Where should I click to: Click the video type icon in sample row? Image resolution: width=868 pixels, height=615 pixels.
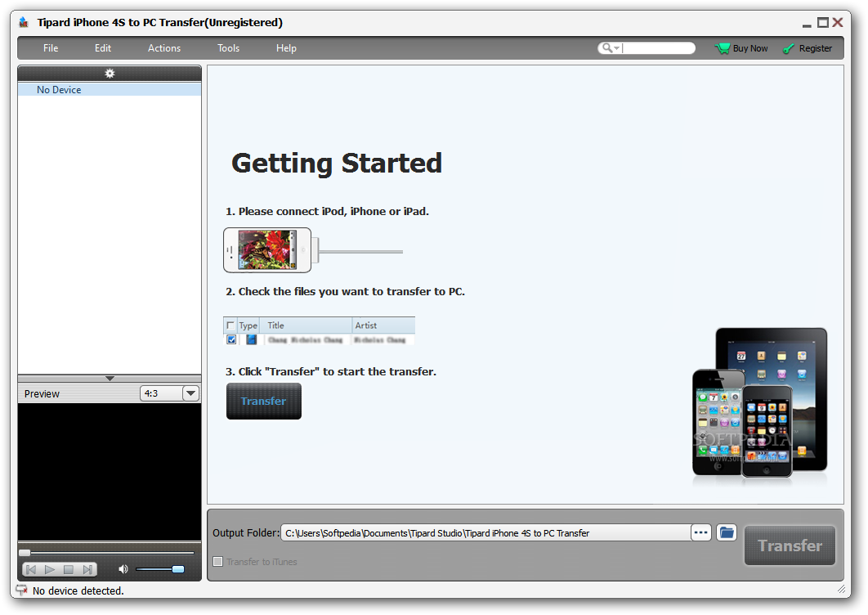251,339
